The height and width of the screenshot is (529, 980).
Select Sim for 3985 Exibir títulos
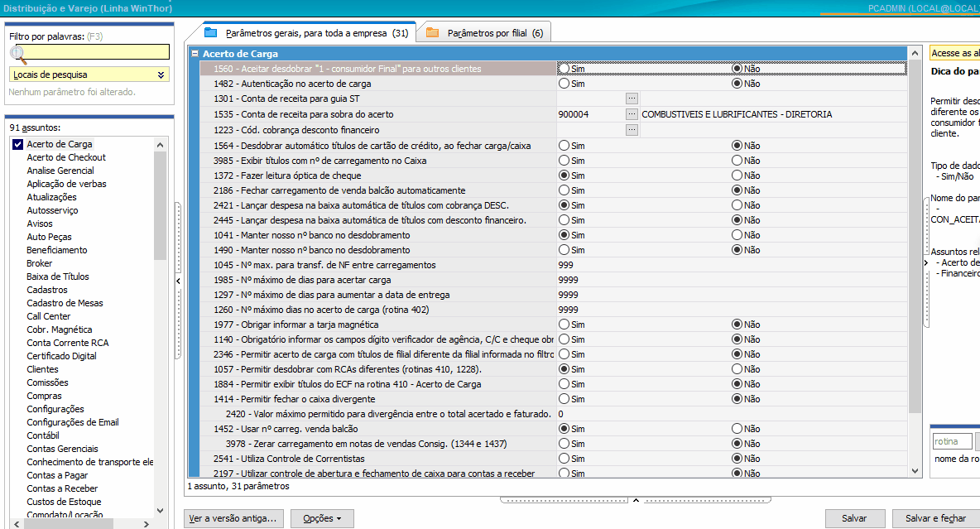click(x=564, y=160)
